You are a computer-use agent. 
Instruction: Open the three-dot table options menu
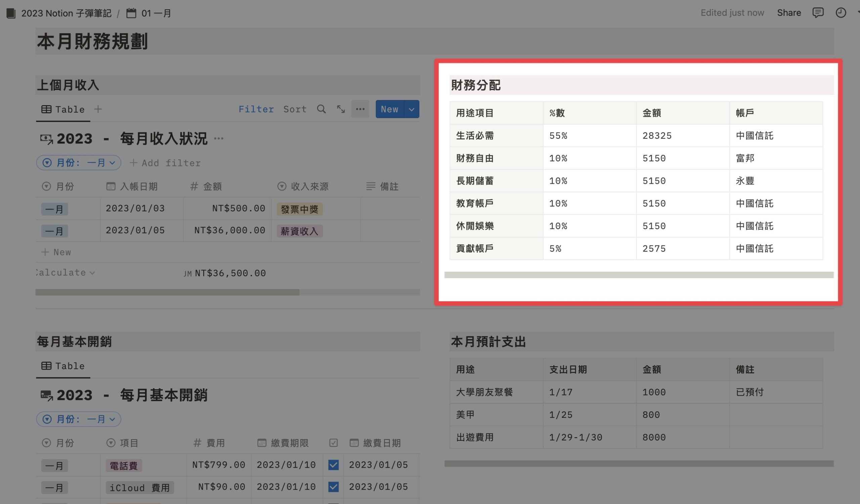click(360, 109)
